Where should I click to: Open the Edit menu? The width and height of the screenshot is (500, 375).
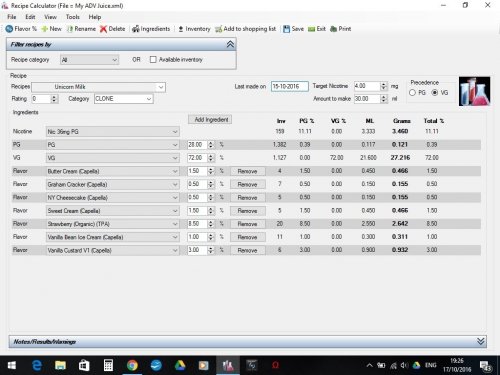(x=30, y=17)
